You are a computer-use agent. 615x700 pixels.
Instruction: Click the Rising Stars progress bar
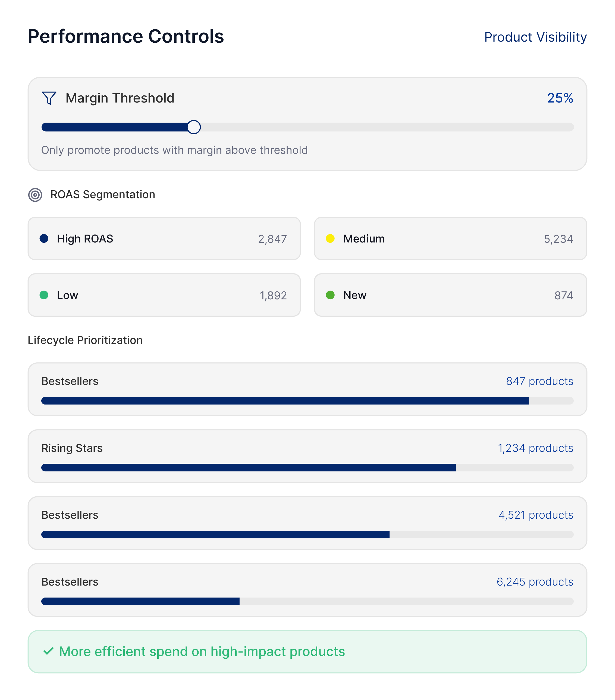click(307, 468)
